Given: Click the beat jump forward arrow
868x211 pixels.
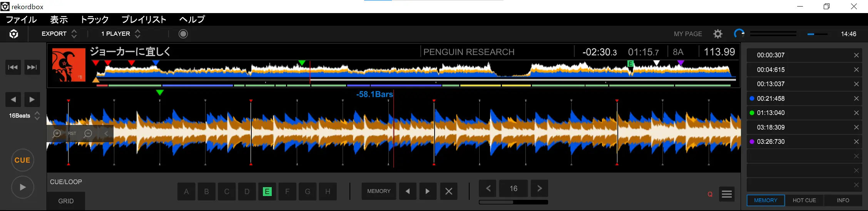Looking at the screenshot, I should click(32, 100).
